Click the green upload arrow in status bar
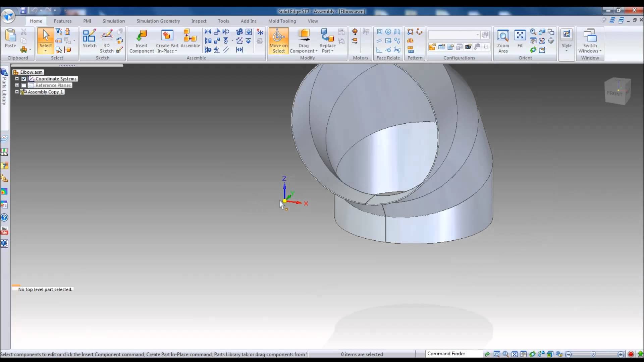This screenshot has width=644, height=362. coord(640,354)
